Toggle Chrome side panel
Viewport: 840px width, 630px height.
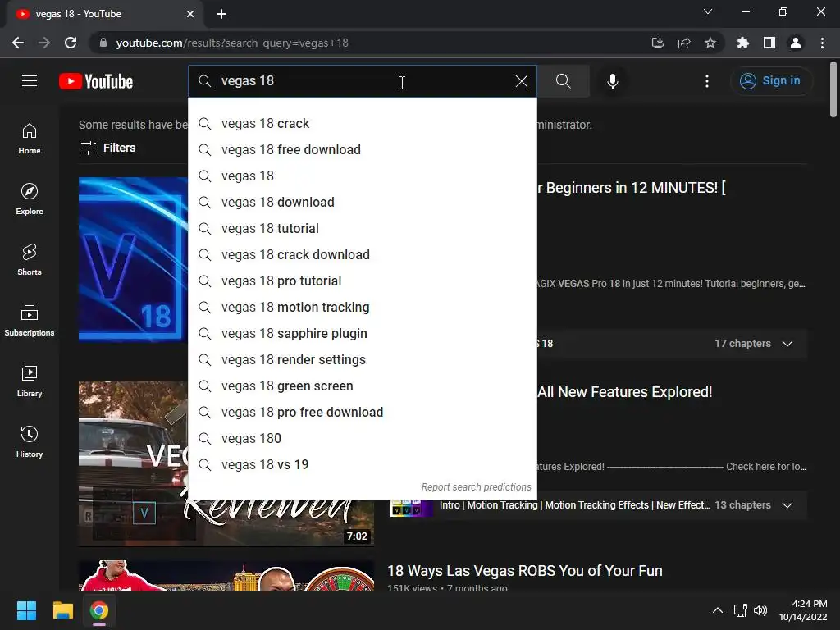769,43
